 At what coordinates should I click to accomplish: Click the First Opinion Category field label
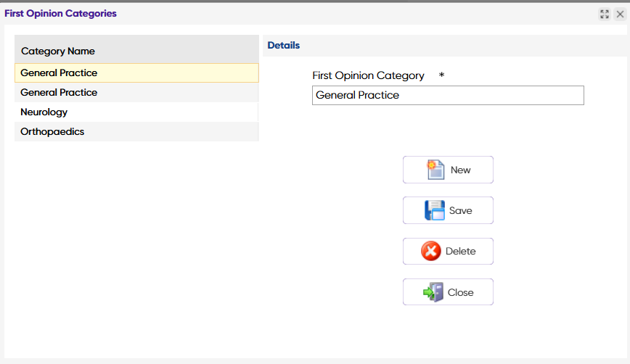[x=368, y=75]
